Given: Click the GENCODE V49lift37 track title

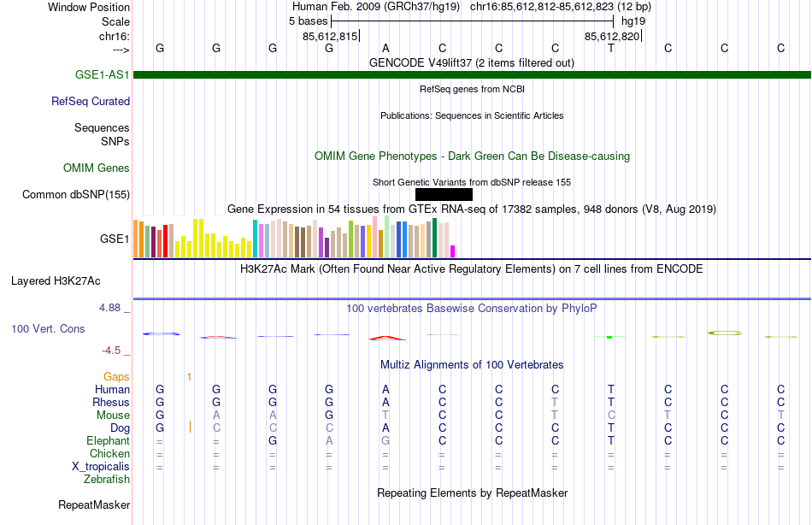Looking at the screenshot, I should click(472, 62).
